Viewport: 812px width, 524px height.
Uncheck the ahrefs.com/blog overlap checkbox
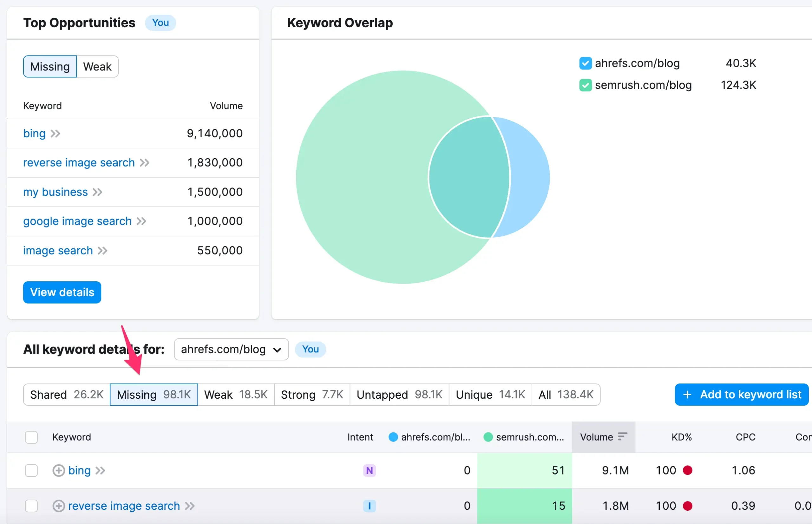[x=585, y=63]
